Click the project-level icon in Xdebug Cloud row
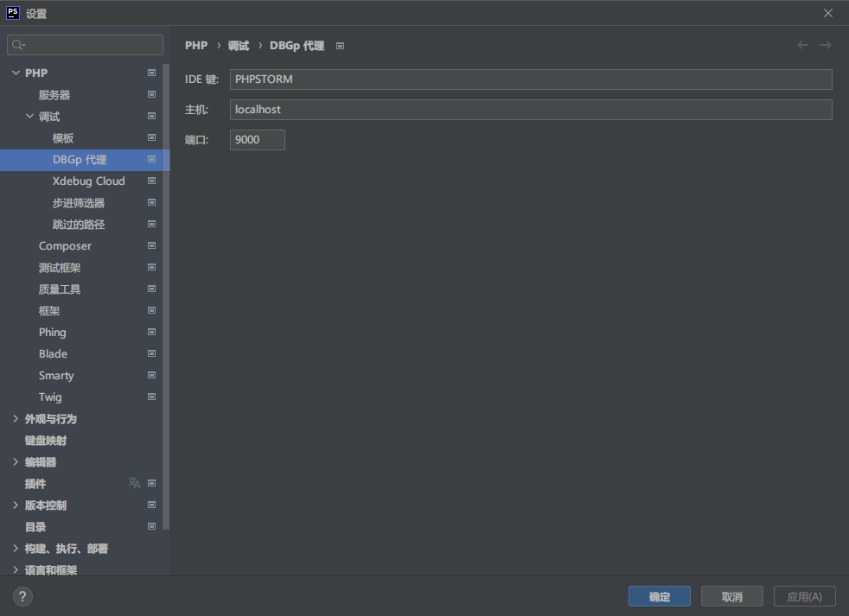Image resolution: width=849 pixels, height=616 pixels. (x=151, y=181)
